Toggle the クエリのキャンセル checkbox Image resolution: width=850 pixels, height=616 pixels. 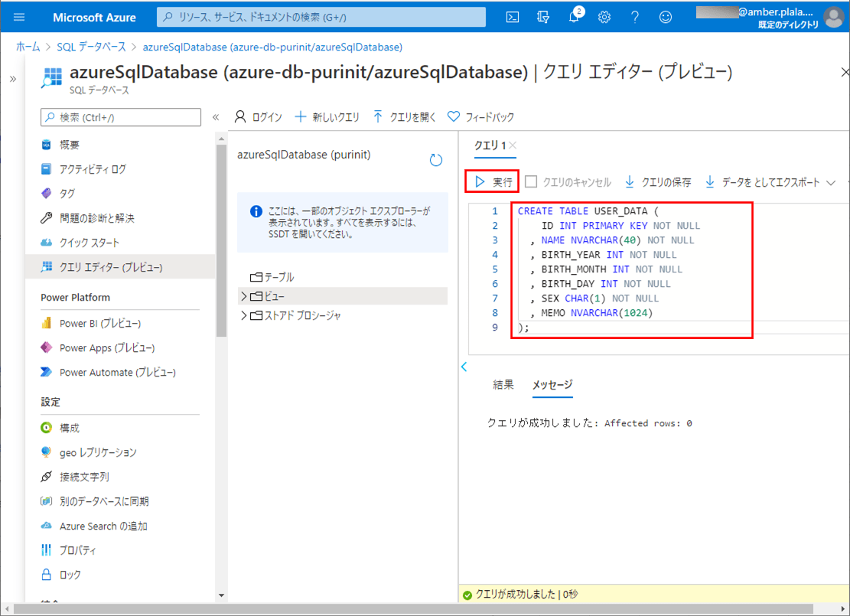click(x=531, y=181)
